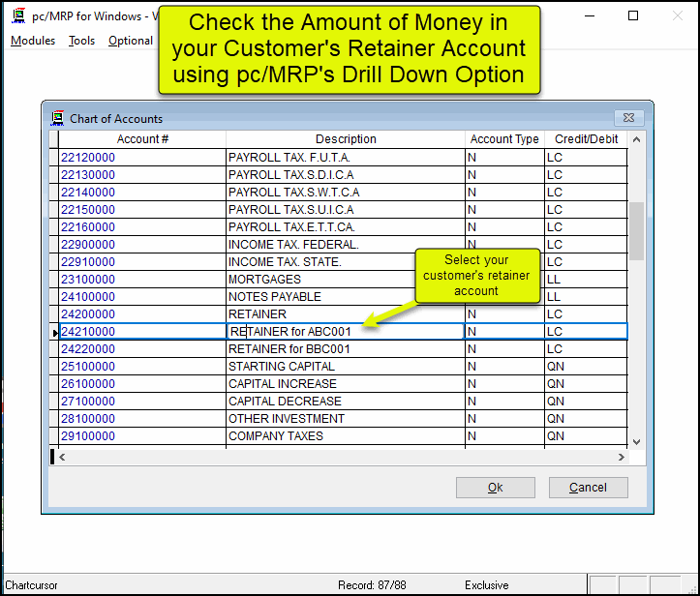Image resolution: width=700 pixels, height=596 pixels.
Task: Click the vertical scrollbar up arrow
Action: point(637,139)
